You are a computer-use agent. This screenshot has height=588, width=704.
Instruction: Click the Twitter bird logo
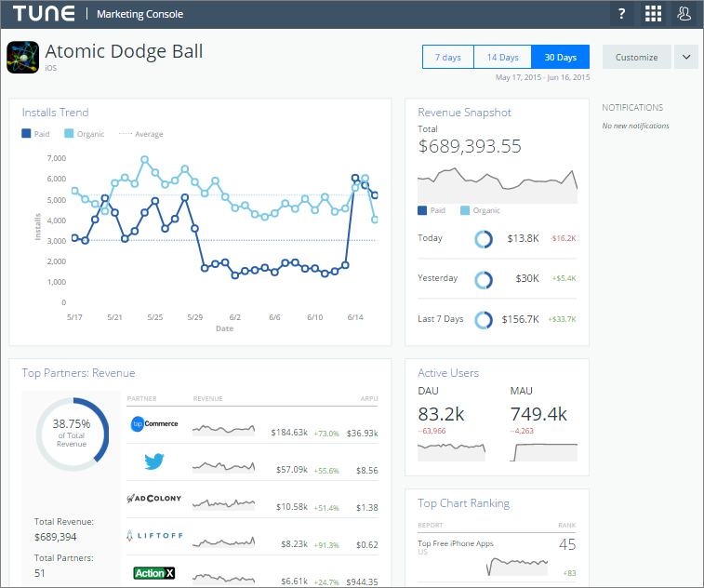(x=154, y=461)
